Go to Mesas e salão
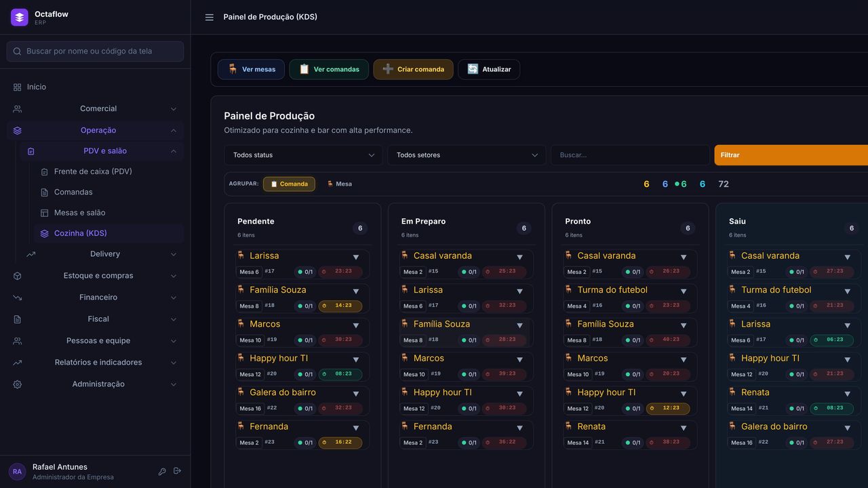The width and height of the screenshot is (868, 488). [108, 213]
